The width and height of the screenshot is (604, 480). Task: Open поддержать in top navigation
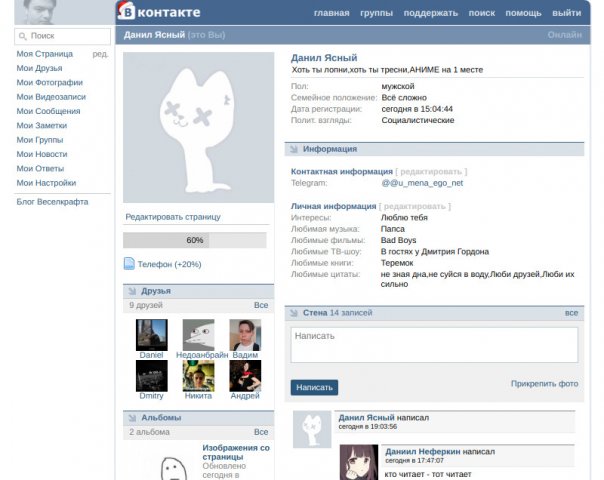click(431, 13)
